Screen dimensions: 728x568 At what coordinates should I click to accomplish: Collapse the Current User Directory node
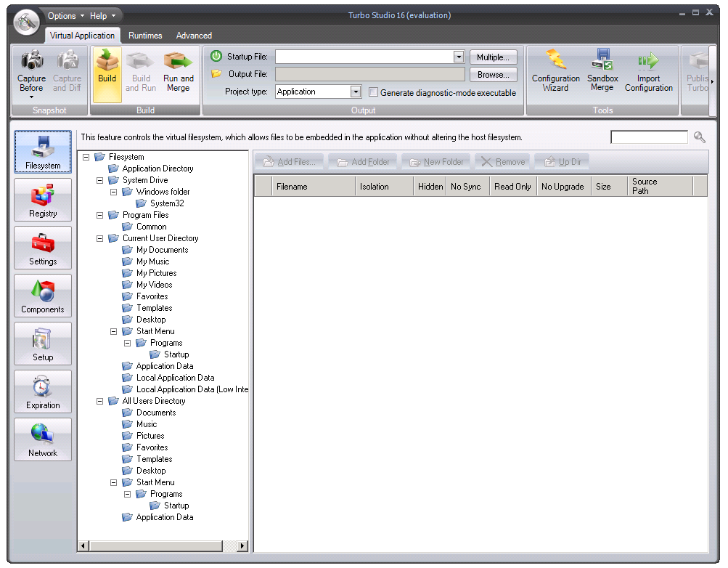(99, 238)
